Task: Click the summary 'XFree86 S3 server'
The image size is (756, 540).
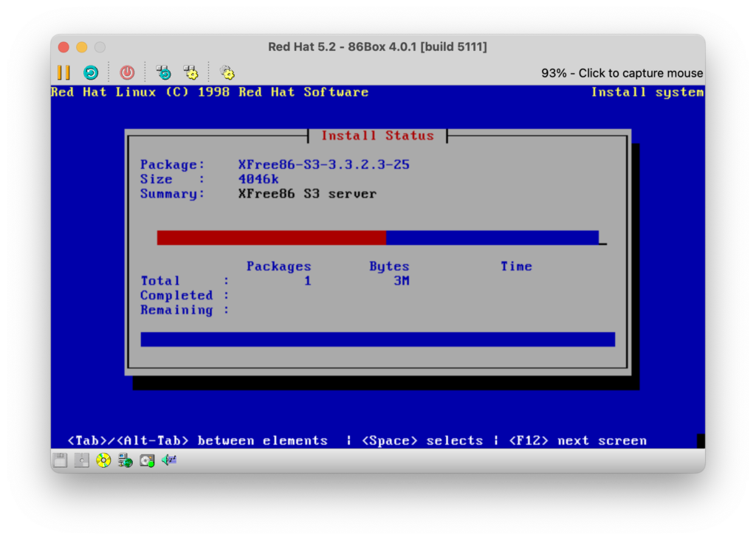Action: (307, 194)
